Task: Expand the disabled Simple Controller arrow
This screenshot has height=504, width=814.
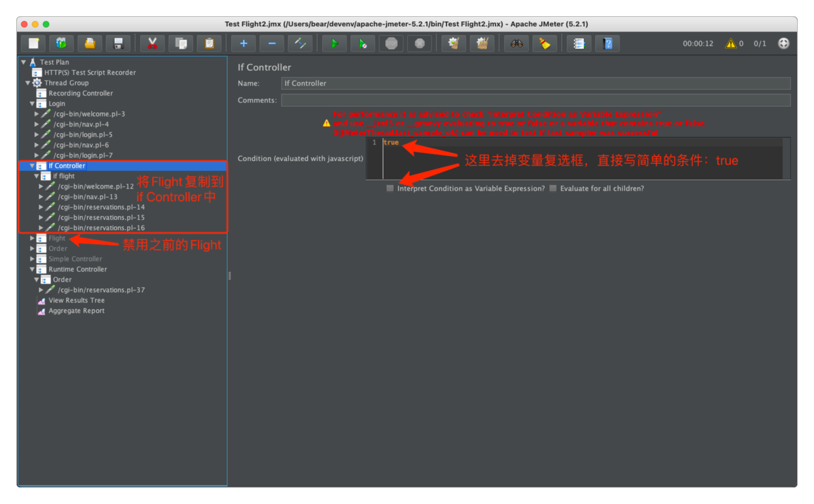Action: pos(32,259)
